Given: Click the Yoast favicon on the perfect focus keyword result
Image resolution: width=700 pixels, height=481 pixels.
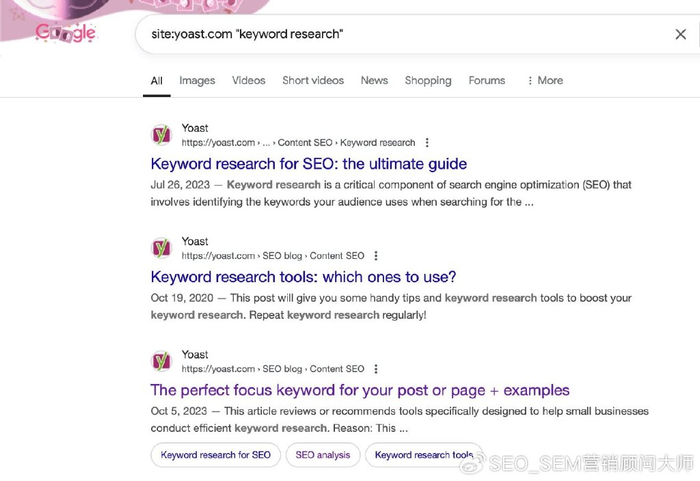Looking at the screenshot, I should pyautogui.click(x=161, y=361).
